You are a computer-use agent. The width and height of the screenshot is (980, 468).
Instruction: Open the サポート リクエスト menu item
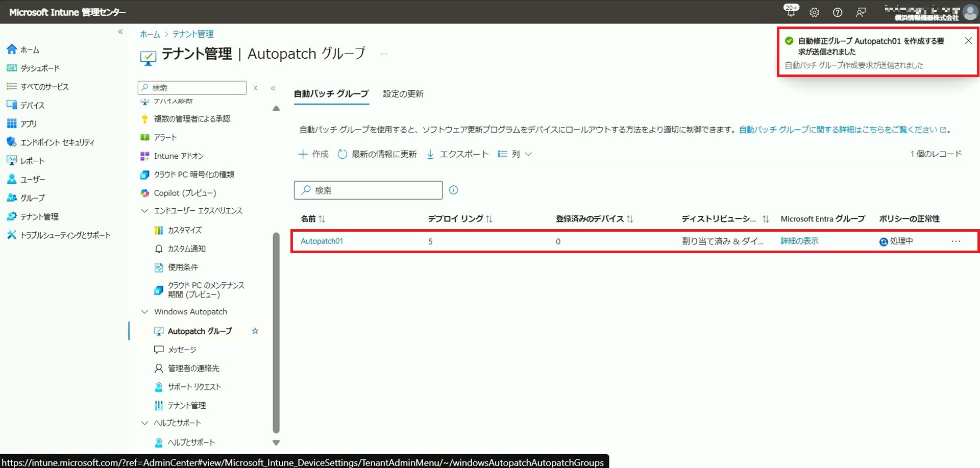point(194,387)
